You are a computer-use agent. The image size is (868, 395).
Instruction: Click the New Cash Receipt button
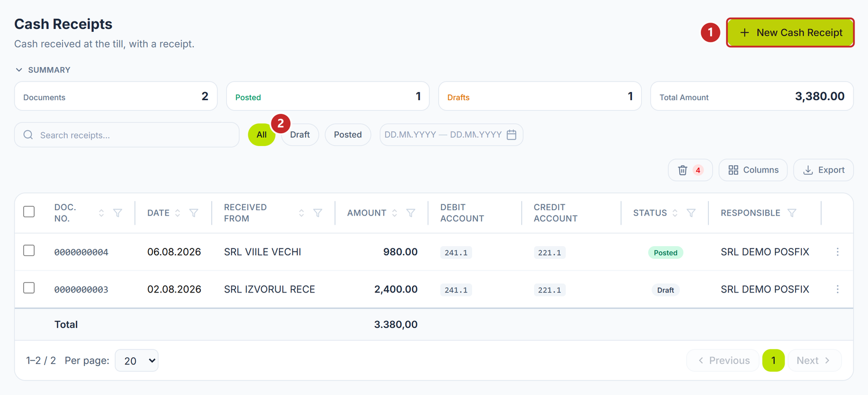point(790,32)
